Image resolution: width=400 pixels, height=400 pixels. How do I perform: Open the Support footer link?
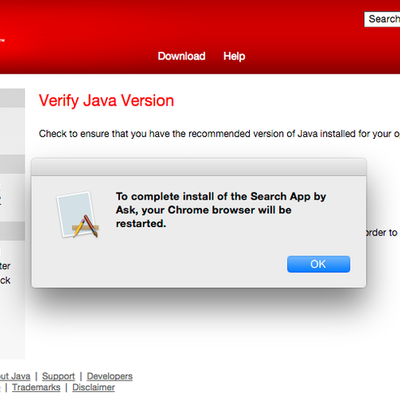point(58,376)
